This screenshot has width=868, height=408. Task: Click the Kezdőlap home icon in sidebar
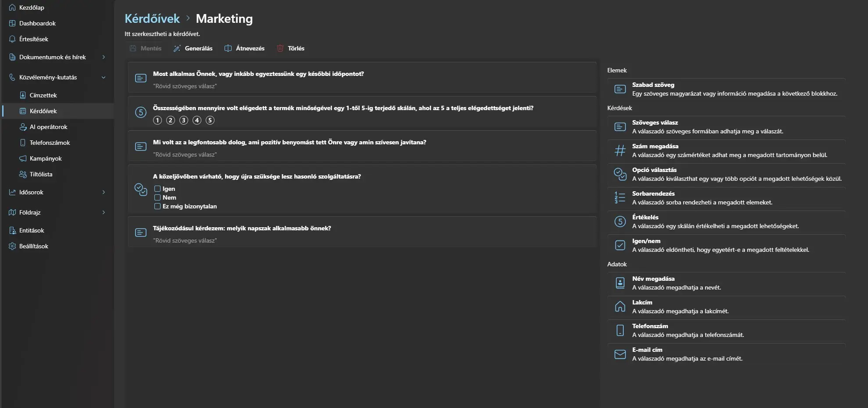[12, 7]
